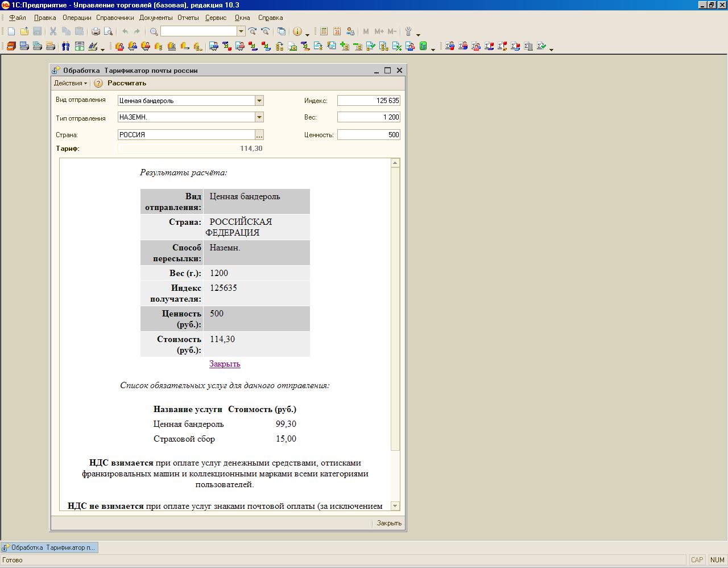
Task: Expand the Вид отправления dropdown
Action: pyautogui.click(x=259, y=101)
